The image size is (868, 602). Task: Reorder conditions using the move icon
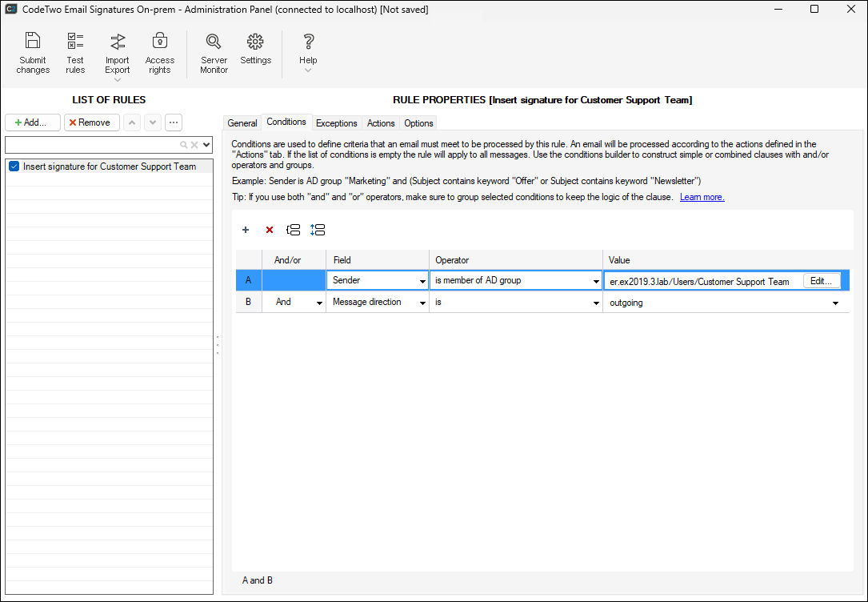click(318, 230)
